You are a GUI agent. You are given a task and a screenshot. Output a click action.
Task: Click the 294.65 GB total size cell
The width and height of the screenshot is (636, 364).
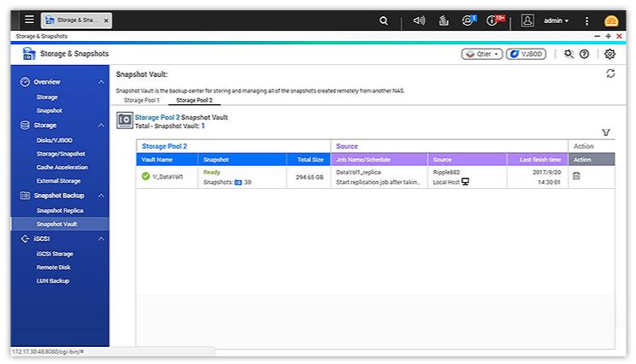click(x=309, y=177)
